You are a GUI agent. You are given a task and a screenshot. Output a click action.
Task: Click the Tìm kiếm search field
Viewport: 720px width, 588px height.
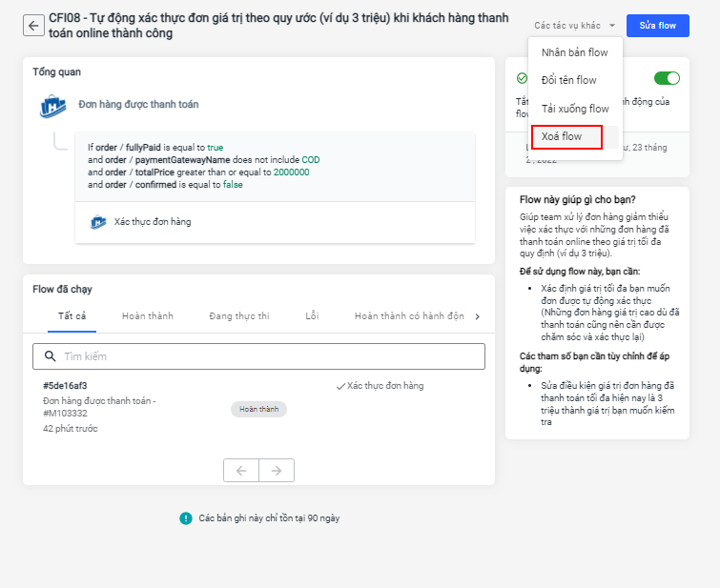267,356
